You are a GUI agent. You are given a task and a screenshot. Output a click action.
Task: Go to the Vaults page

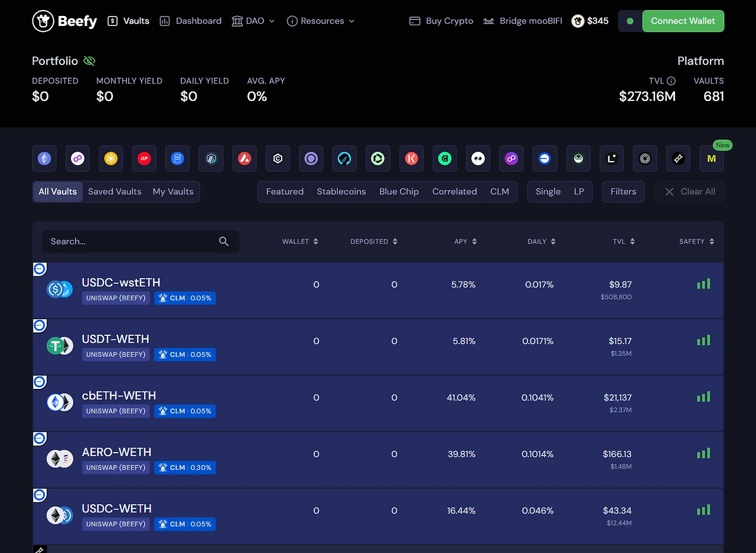pyautogui.click(x=128, y=21)
